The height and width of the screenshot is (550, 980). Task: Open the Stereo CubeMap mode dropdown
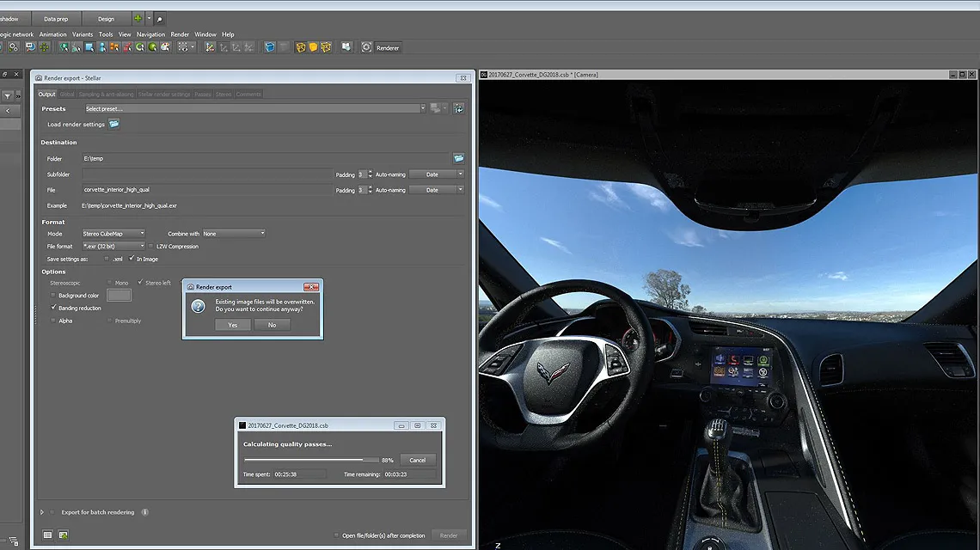113,234
